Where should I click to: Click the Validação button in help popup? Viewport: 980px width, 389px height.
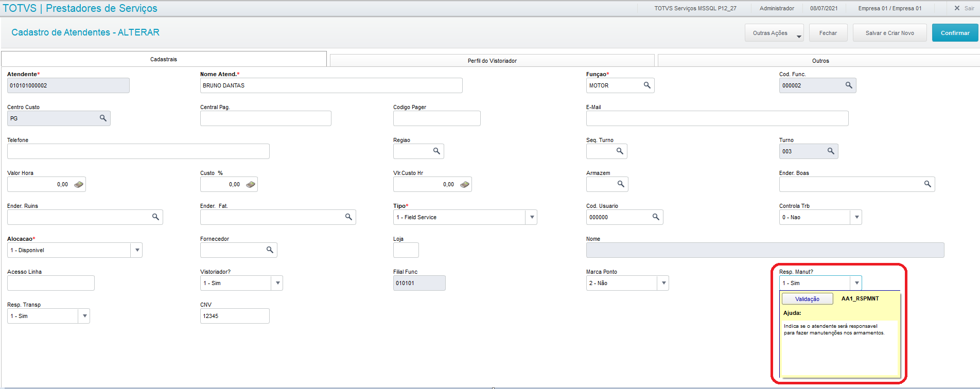point(807,299)
